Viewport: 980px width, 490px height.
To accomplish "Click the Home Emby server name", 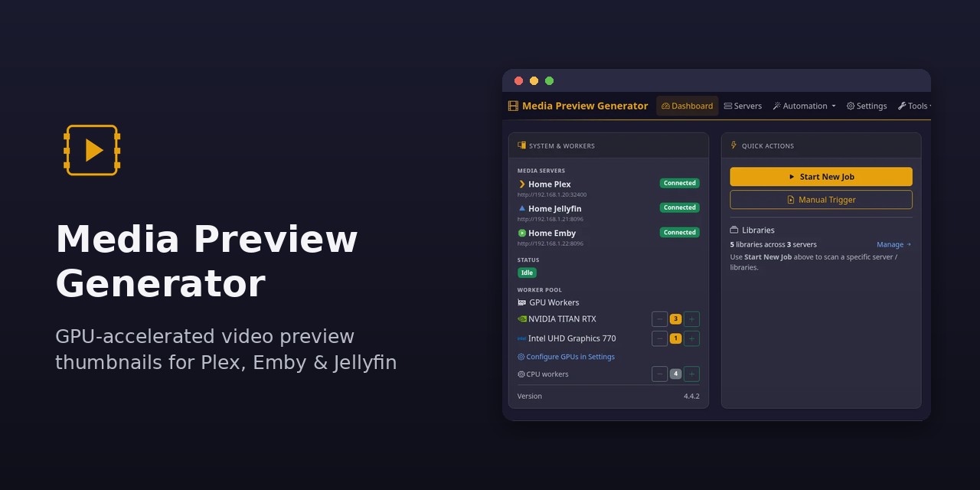I will 552,233.
